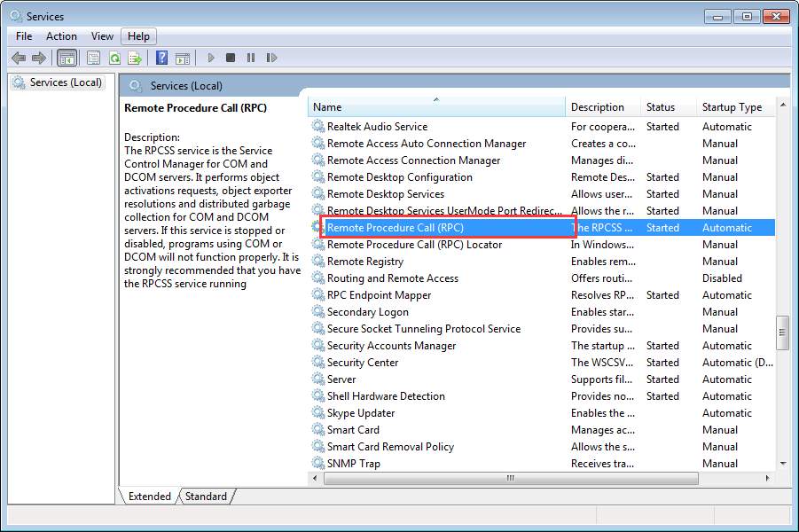Start the selected RPC service
Image resolution: width=799 pixels, height=532 pixels.
(210, 57)
